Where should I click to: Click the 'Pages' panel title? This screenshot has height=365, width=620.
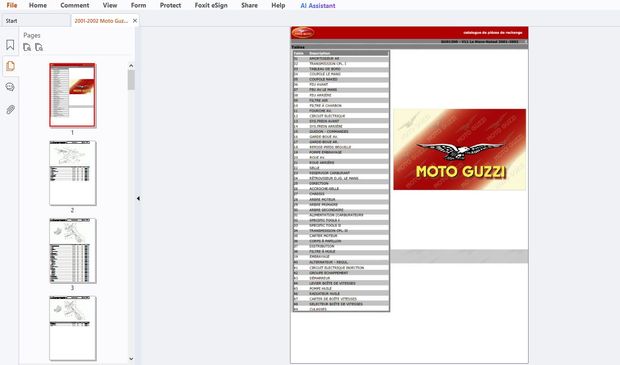(x=32, y=35)
